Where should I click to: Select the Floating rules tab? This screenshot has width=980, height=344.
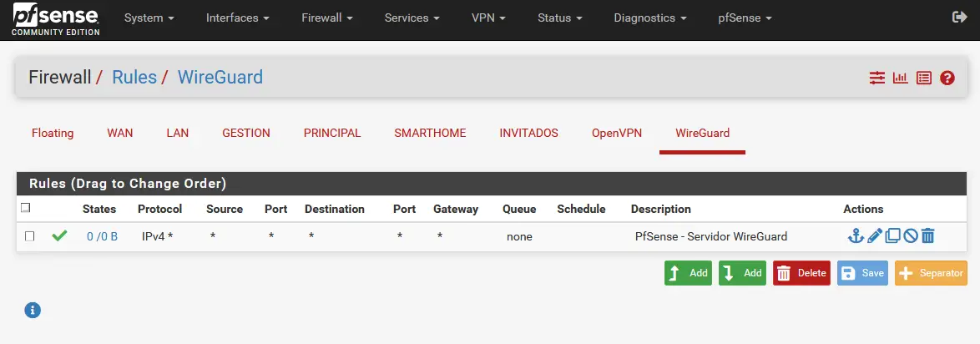click(53, 133)
